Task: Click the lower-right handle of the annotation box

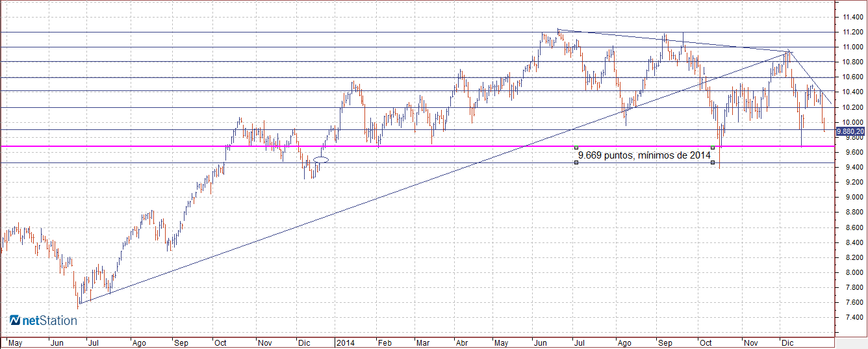Action: [713, 162]
